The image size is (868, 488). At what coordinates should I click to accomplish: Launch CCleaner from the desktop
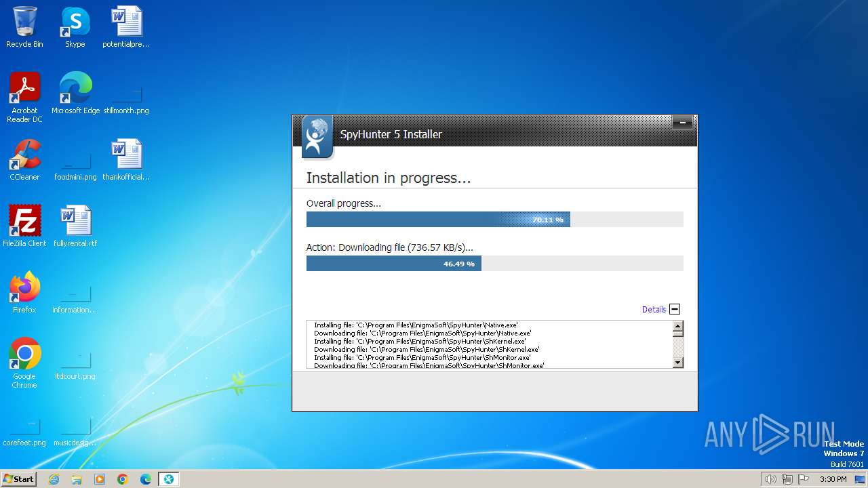(24, 160)
